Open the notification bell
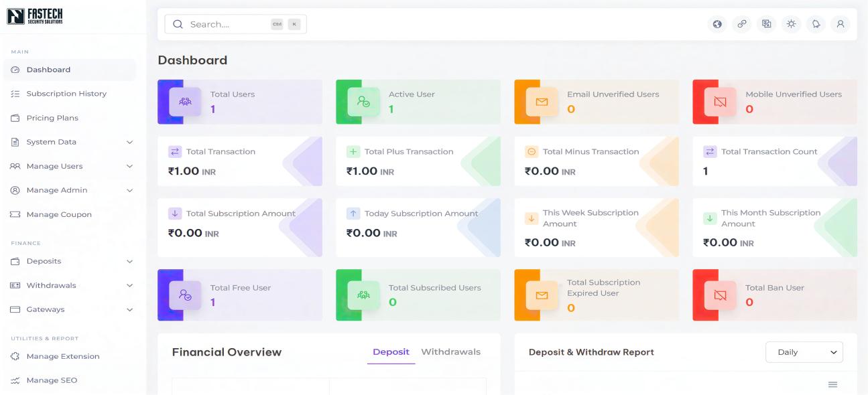This screenshot has width=868, height=395. coord(815,24)
